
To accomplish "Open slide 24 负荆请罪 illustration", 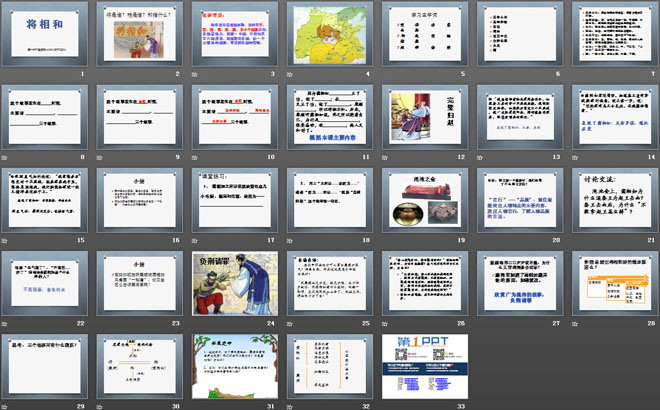I will coord(232,282).
